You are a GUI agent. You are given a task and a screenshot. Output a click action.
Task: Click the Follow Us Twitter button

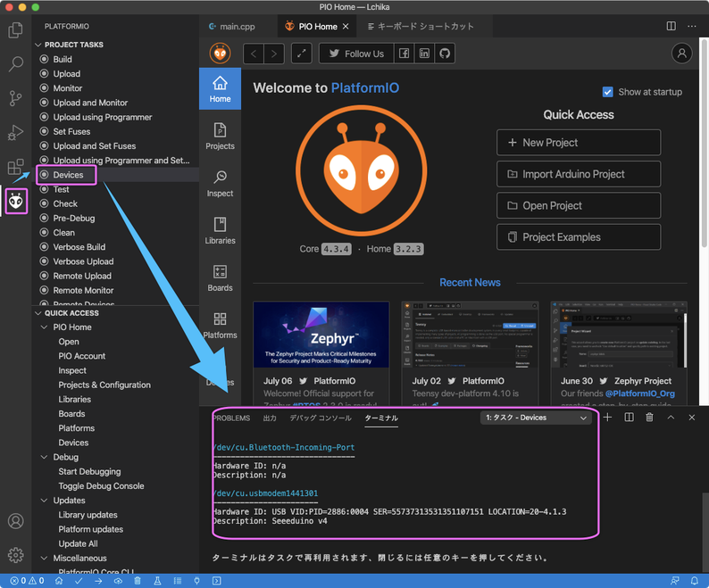[x=354, y=54]
